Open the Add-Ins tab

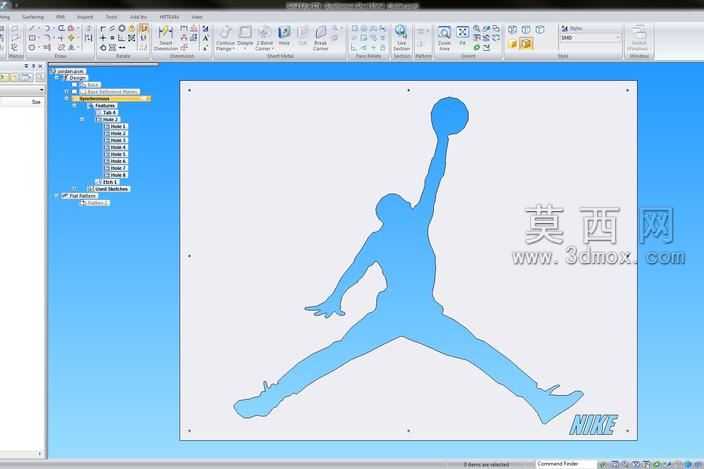pos(138,17)
